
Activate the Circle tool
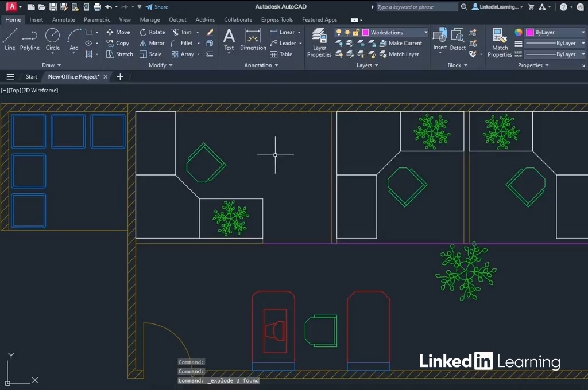pos(52,39)
